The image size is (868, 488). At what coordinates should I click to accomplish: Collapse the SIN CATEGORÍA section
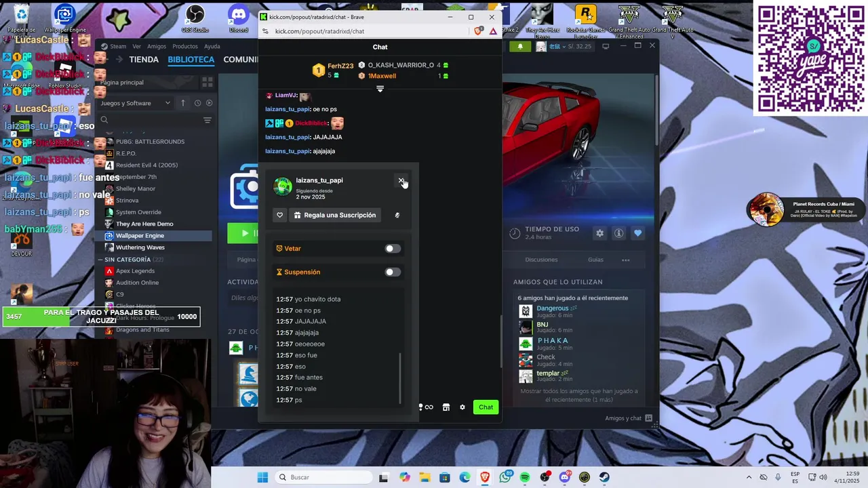(x=102, y=260)
